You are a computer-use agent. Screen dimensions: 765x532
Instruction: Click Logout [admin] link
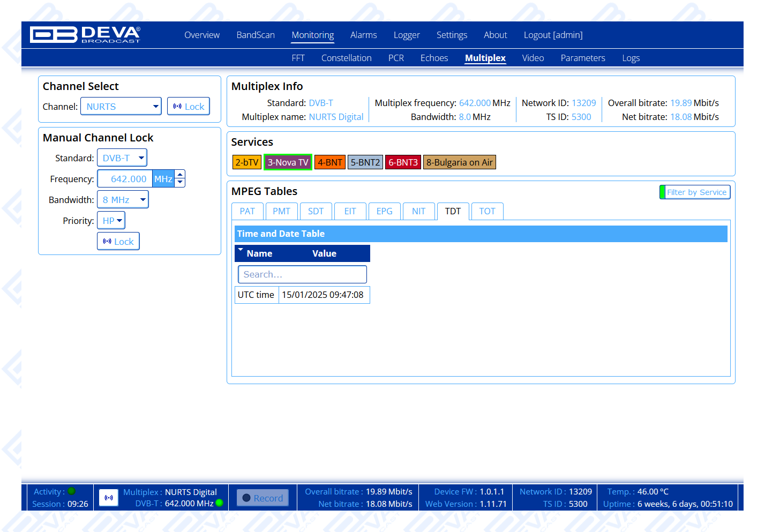553,35
